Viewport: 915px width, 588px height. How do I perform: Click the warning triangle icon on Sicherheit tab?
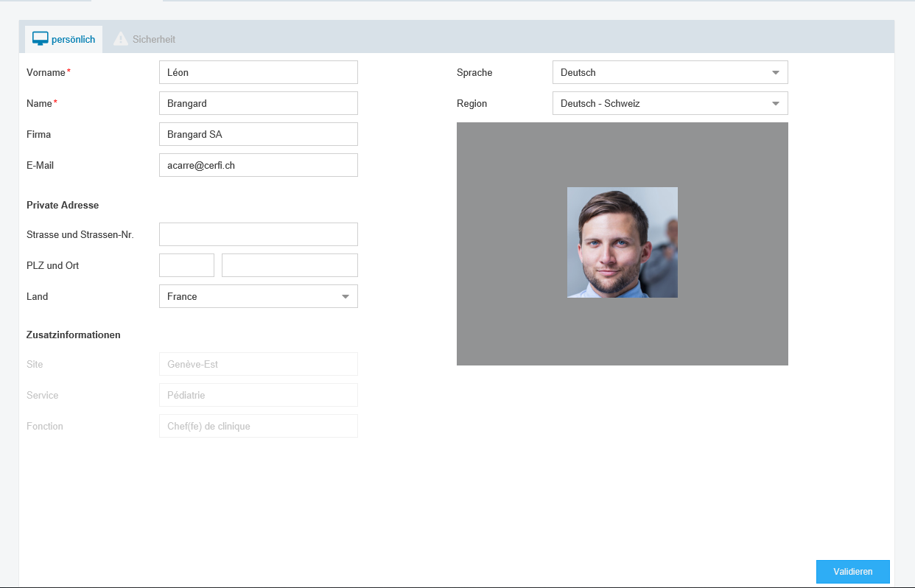(x=120, y=39)
